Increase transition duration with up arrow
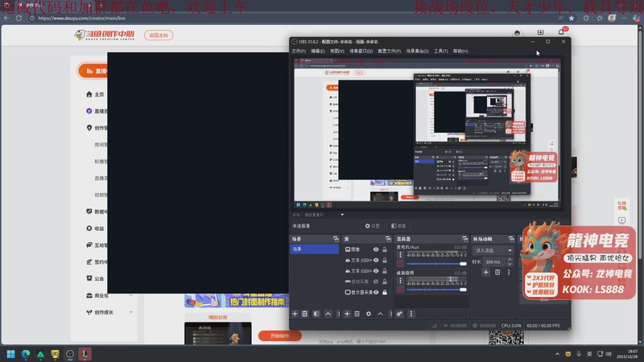Image resolution: width=644 pixels, height=362 pixels. (x=510, y=259)
